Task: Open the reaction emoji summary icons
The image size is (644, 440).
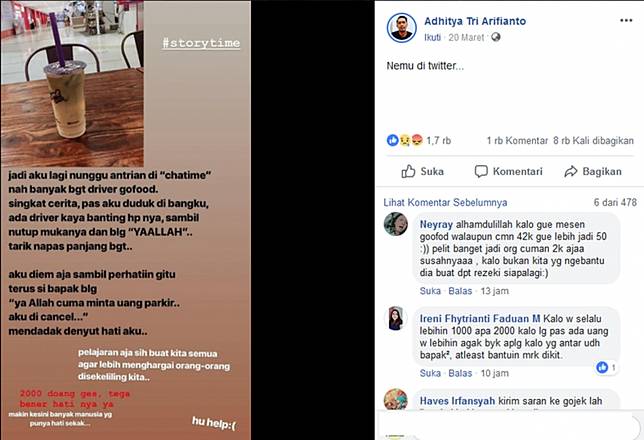Action: (x=405, y=141)
